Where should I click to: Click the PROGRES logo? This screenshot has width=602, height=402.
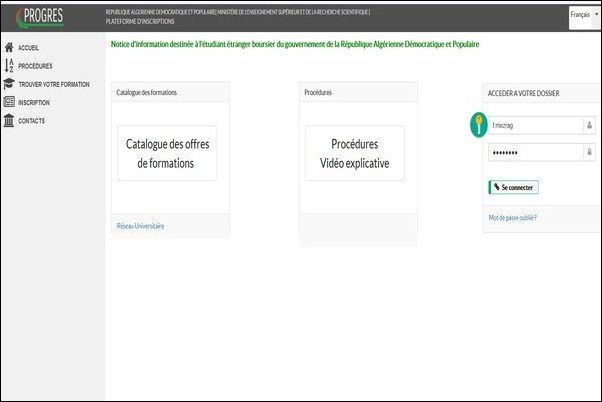(x=39, y=17)
